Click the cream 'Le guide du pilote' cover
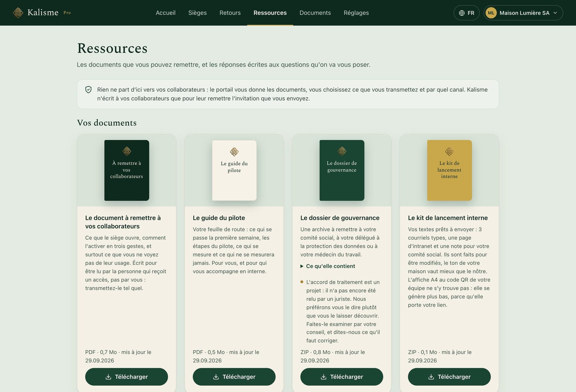Image resolution: width=576 pixels, height=392 pixels. click(x=234, y=170)
